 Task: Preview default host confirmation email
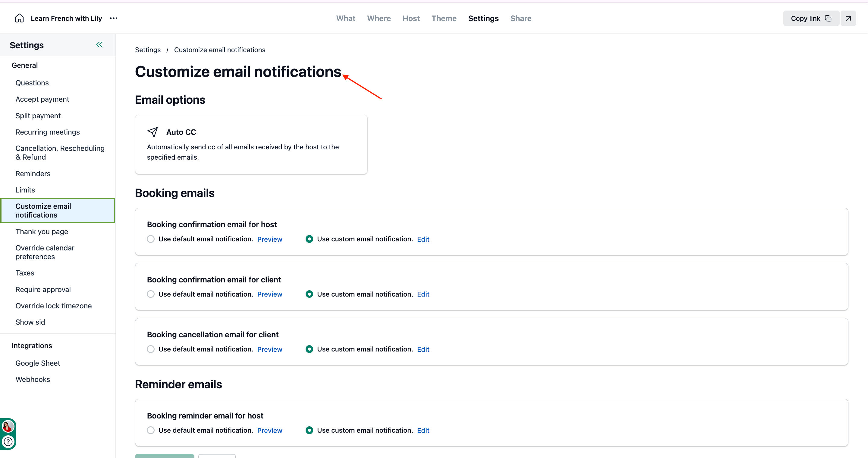coord(269,239)
